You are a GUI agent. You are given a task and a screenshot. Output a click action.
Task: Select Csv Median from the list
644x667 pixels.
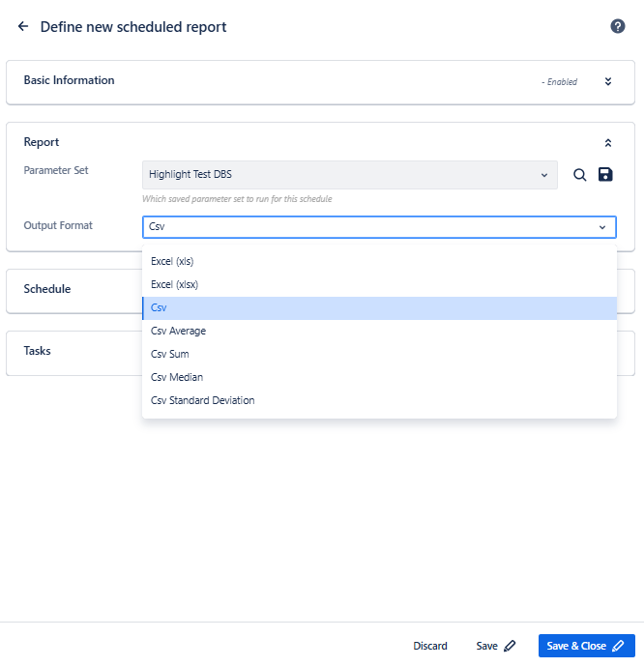[177, 377]
